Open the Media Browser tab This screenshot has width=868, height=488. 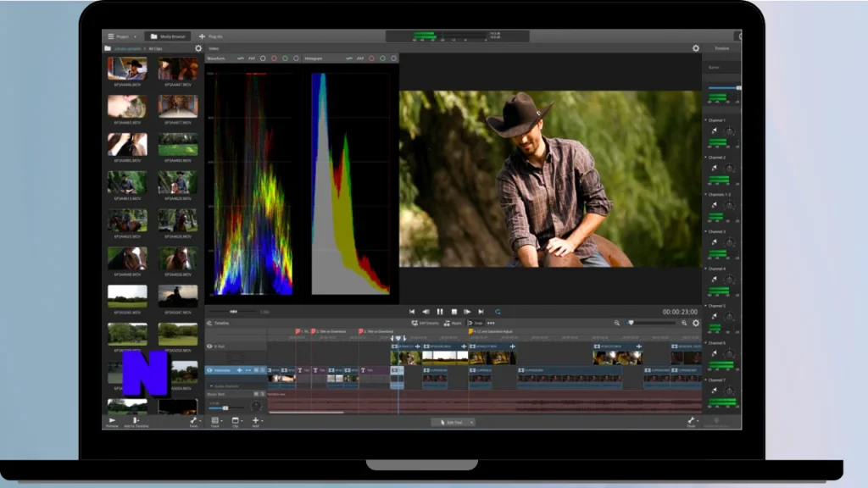[168, 36]
